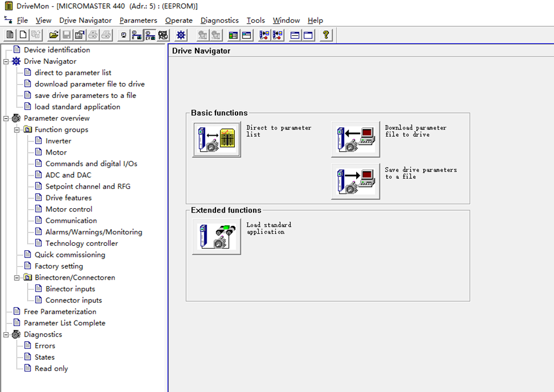Click the blank new document toolbar icon

[23, 35]
